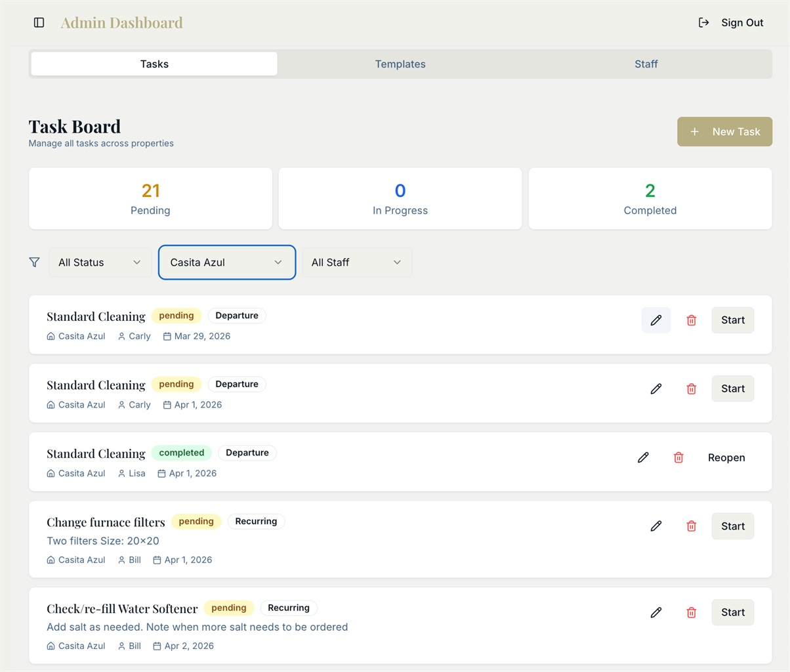Click pending badge on Water Softener task
This screenshot has width=790, height=672.
[229, 608]
